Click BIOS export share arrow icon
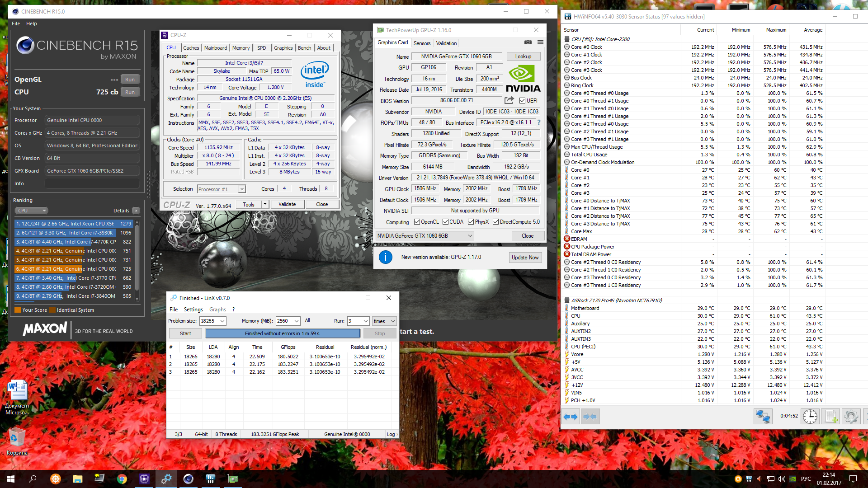Screen dimensions: 868x488 509,100
